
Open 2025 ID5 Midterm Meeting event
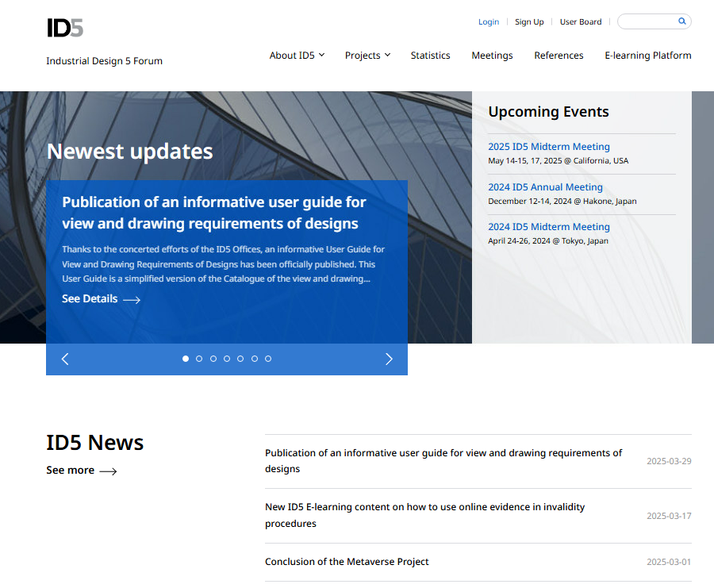(x=548, y=147)
